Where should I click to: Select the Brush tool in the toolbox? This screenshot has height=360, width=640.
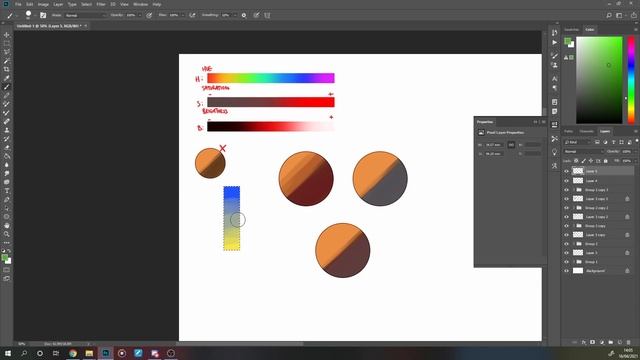click(x=7, y=87)
